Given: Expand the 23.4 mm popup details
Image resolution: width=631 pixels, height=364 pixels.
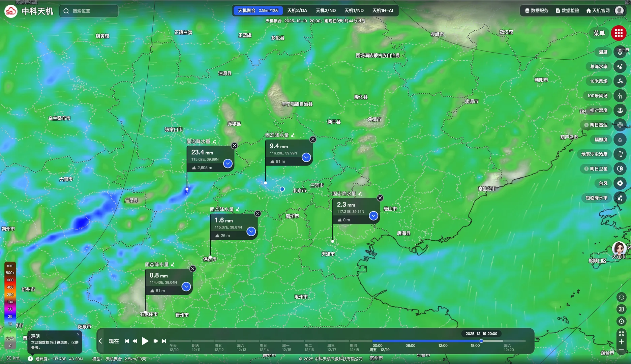Looking at the screenshot, I should click(228, 163).
